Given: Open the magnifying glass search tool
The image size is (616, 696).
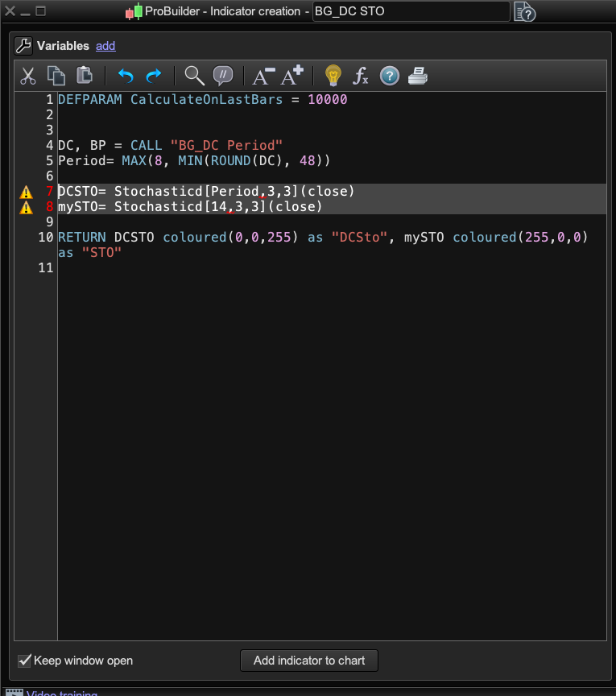Looking at the screenshot, I should click(x=194, y=77).
